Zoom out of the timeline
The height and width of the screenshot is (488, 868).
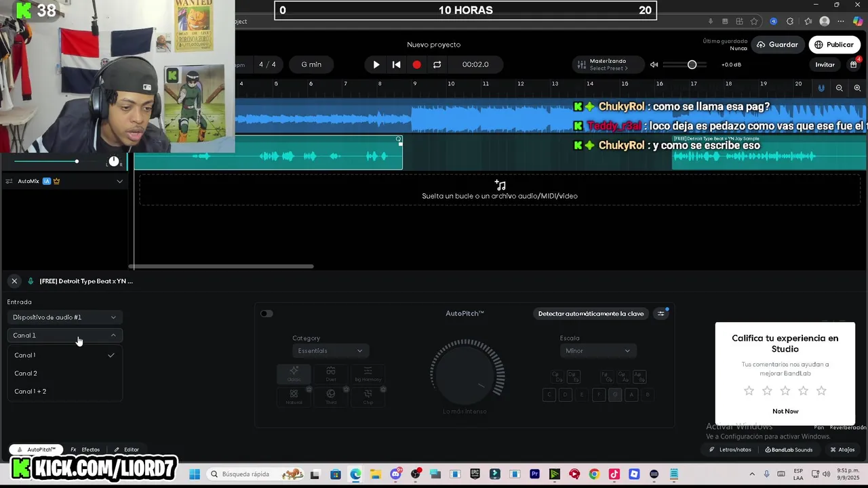point(840,88)
